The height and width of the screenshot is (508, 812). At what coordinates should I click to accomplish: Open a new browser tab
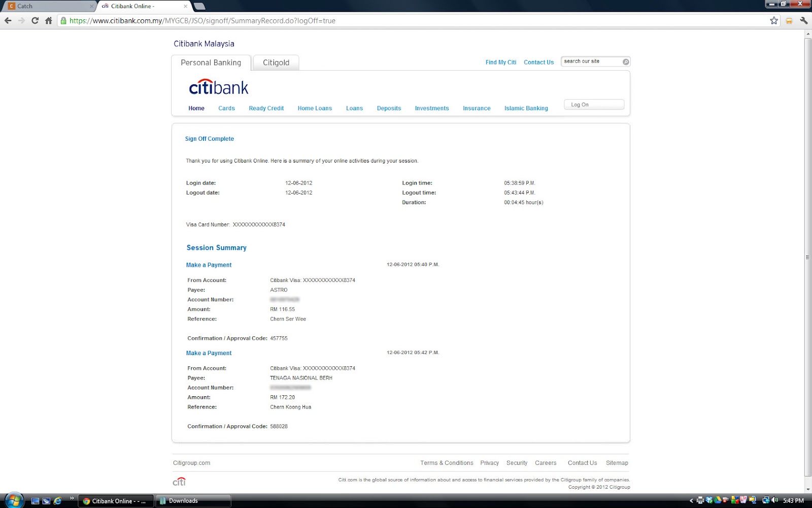click(x=199, y=6)
